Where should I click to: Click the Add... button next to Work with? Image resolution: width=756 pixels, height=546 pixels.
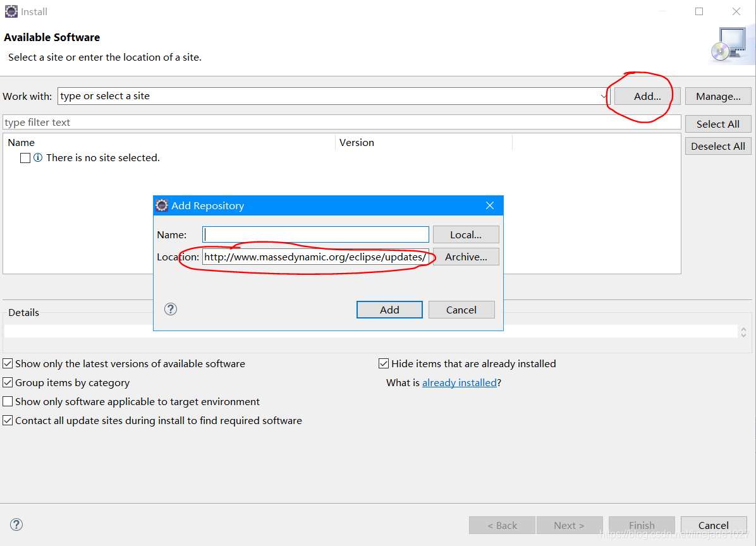coord(647,97)
